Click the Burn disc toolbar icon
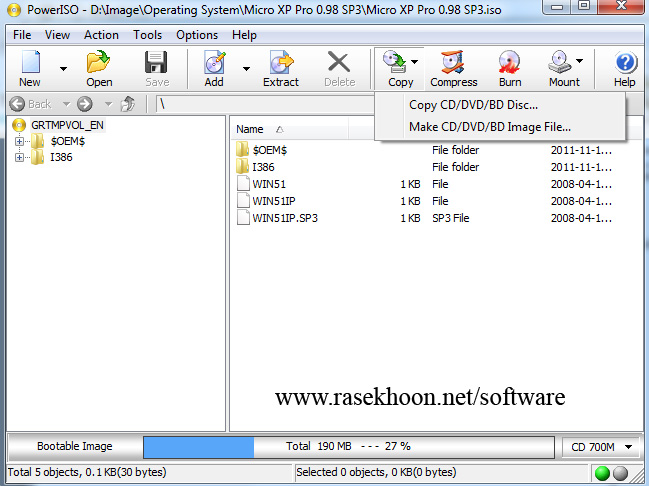This screenshot has height=486, width=649. 509,62
